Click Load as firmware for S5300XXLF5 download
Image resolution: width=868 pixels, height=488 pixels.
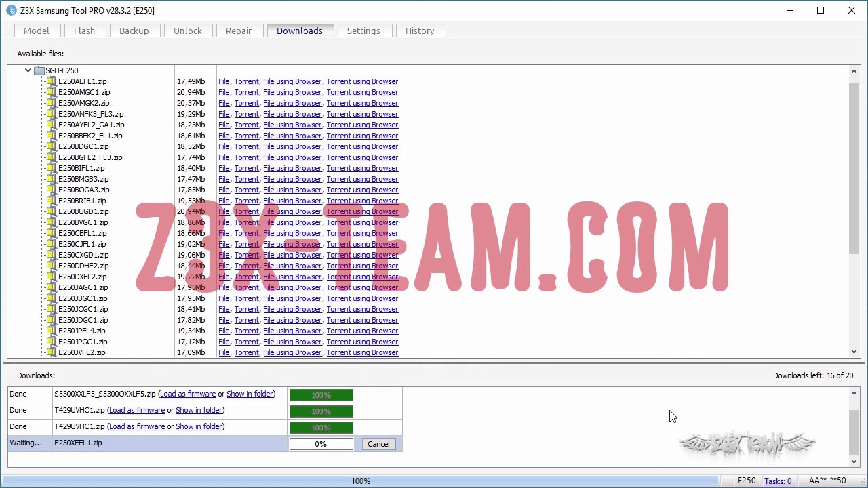point(188,394)
